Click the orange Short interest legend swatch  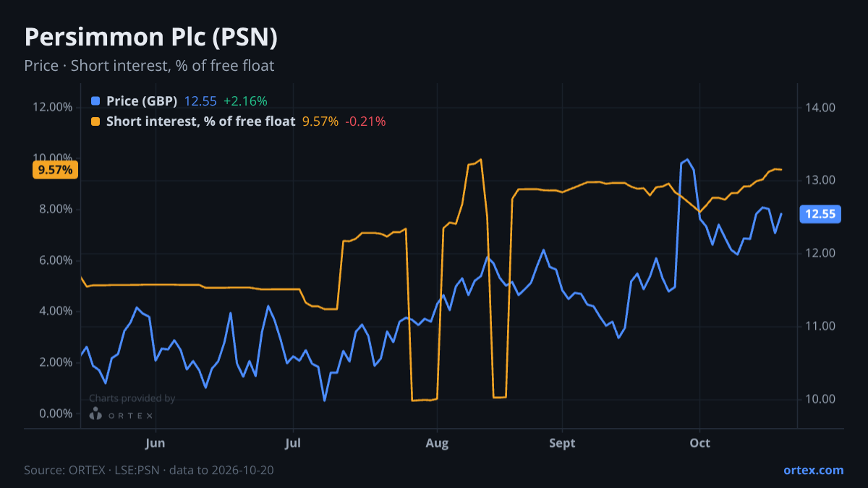pyautogui.click(x=96, y=121)
